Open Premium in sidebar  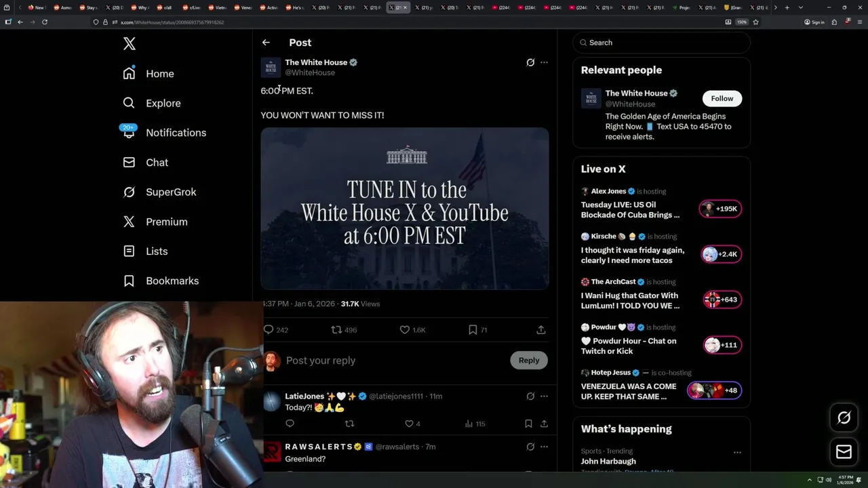point(155,222)
